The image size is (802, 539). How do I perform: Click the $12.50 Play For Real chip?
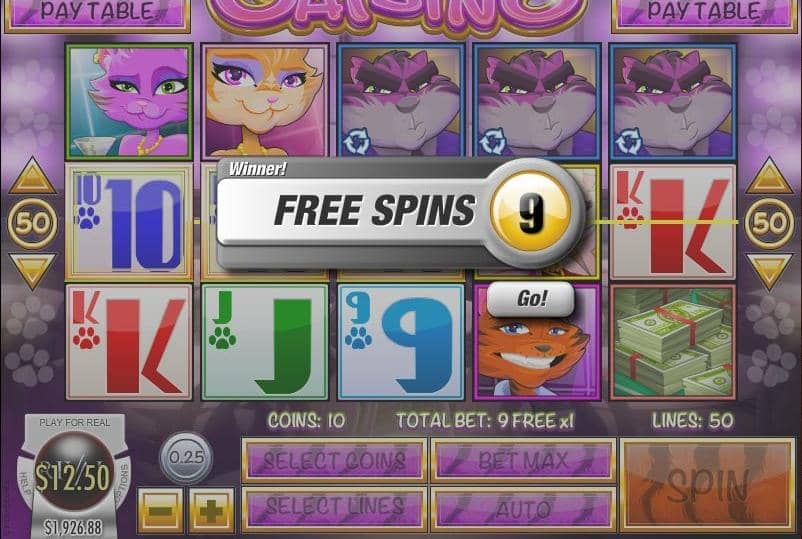74,476
